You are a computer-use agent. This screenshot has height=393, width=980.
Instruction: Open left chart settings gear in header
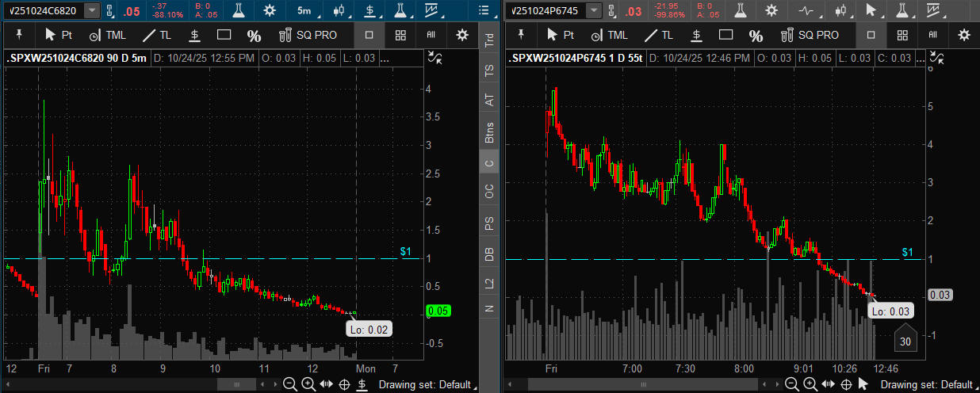click(x=270, y=10)
